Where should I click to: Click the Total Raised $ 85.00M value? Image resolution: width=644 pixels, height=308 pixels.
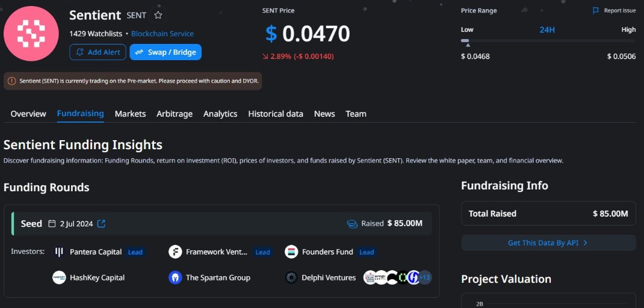point(610,214)
